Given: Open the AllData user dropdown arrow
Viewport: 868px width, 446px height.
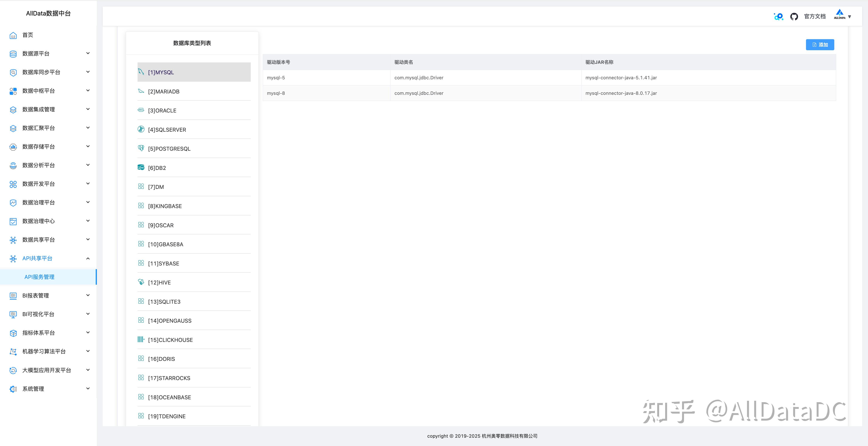Looking at the screenshot, I should point(849,17).
